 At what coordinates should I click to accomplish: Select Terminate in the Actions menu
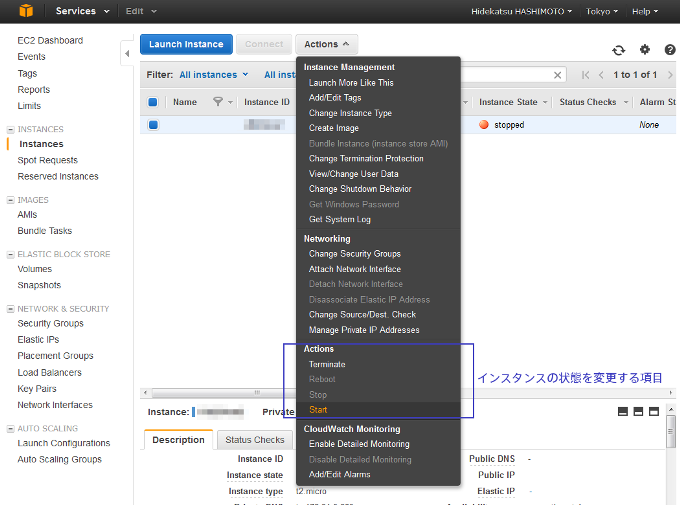[x=327, y=364]
